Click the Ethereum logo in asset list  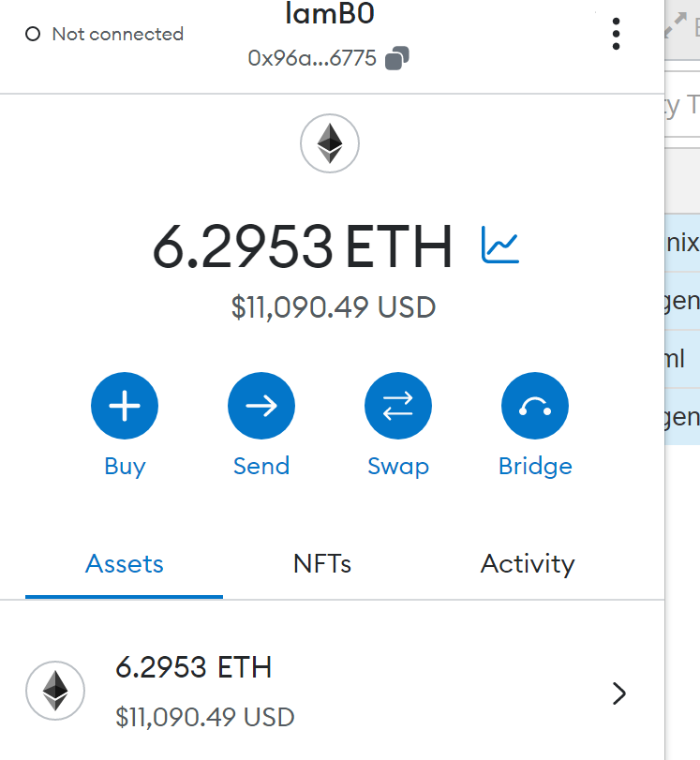[x=55, y=691]
